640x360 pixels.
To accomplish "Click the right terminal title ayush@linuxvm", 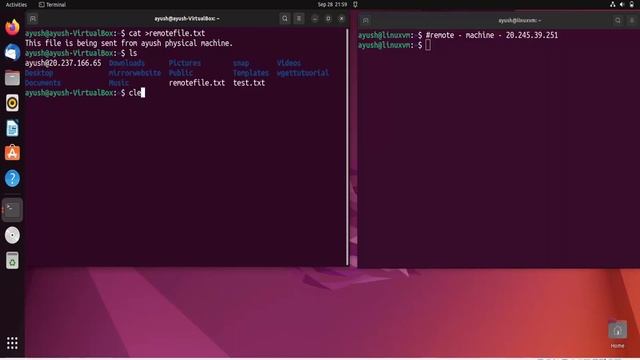I will tap(519, 20).
